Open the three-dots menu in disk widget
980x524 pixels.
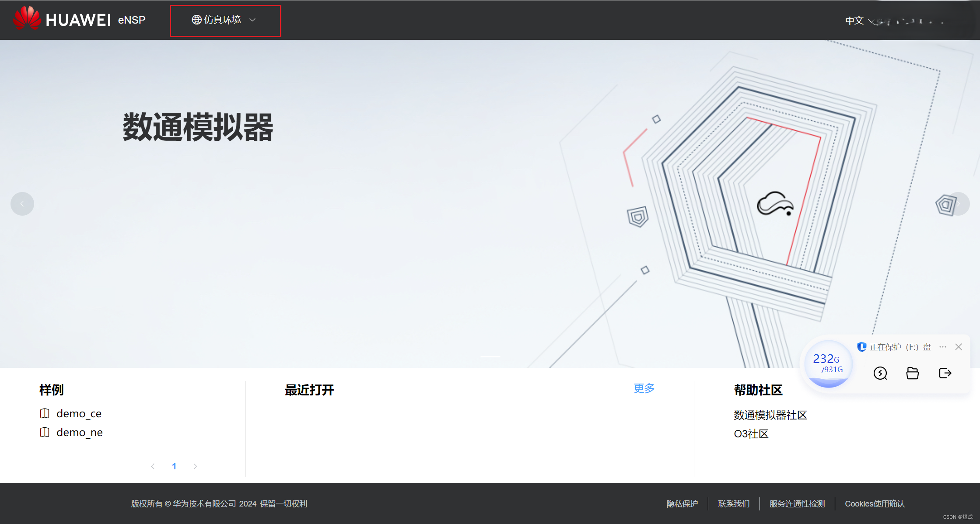[x=943, y=347]
